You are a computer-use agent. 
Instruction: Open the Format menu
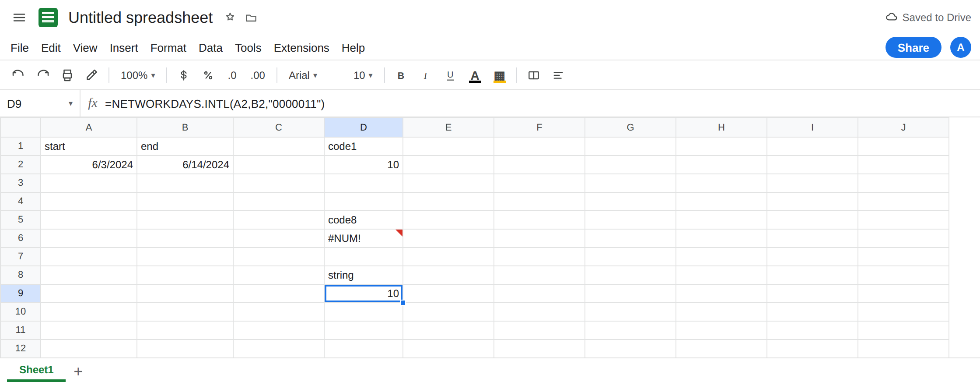(168, 48)
